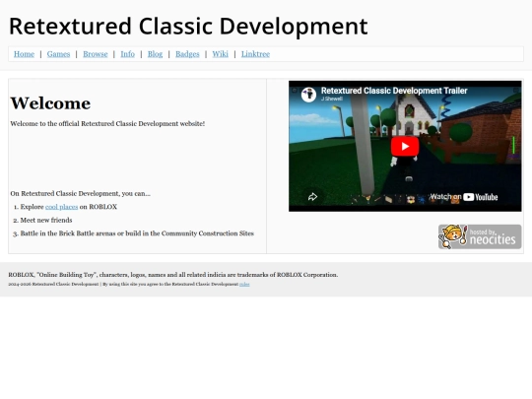Viewport: 532px width, 399px height.
Task: Follow the cool places link
Action: [x=61, y=207]
